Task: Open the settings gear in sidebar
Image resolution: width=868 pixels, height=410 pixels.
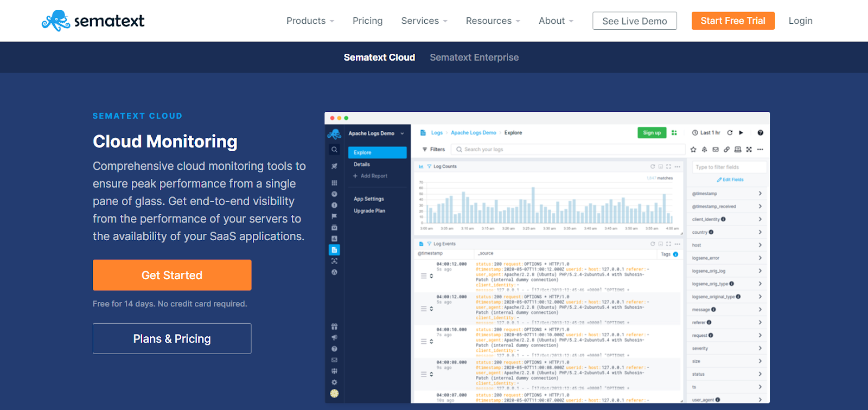Action: (334, 382)
